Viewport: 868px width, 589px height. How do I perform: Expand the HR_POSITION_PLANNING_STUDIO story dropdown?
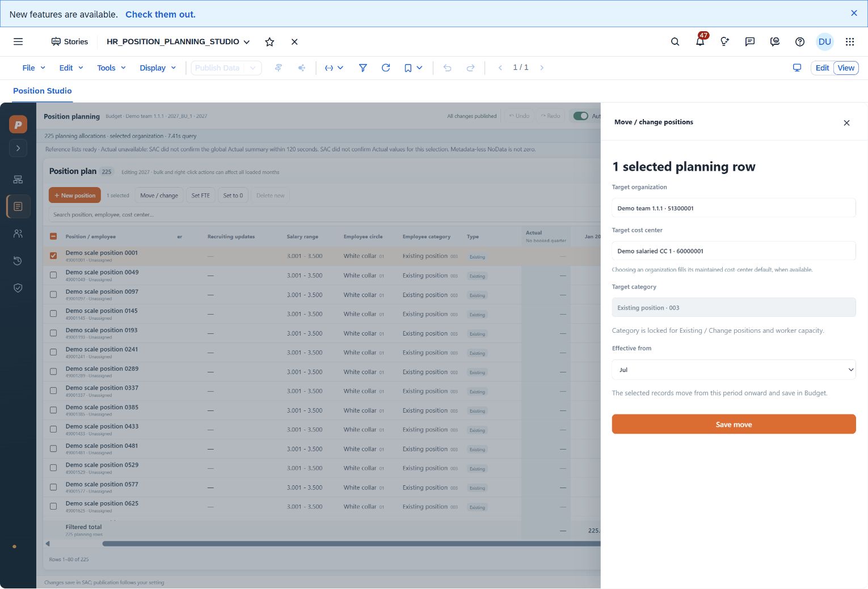[x=247, y=42]
